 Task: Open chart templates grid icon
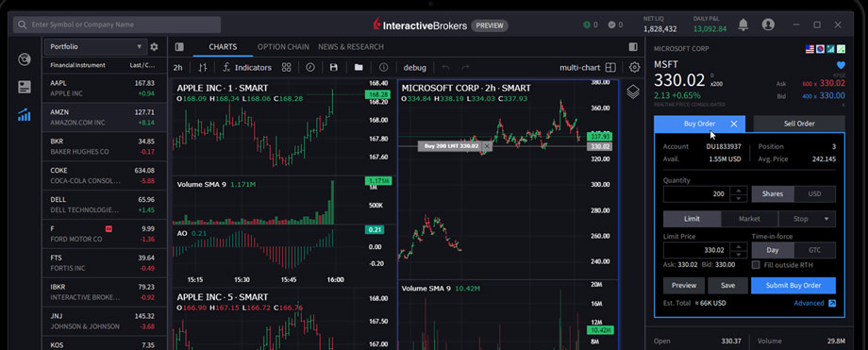pos(286,68)
